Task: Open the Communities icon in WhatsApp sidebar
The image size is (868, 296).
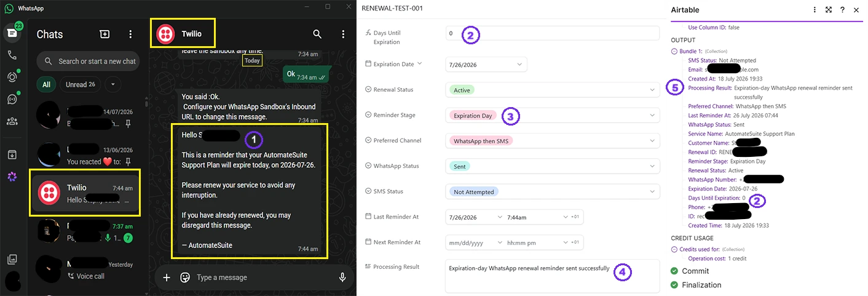Action: (11, 121)
